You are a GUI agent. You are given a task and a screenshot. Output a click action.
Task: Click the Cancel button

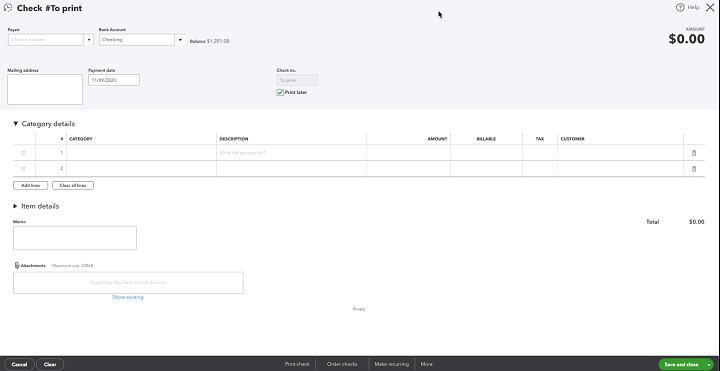[x=19, y=365]
